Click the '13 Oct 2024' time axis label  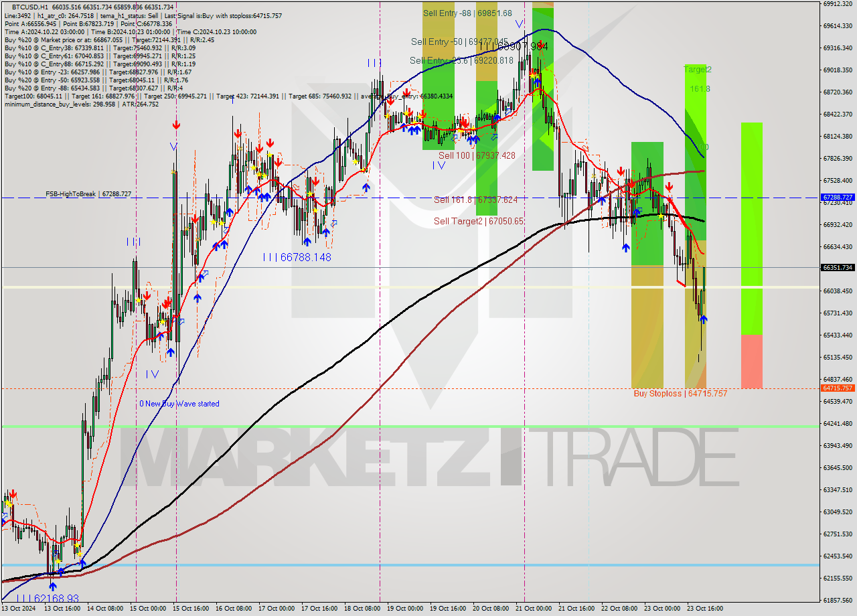pos(19,609)
